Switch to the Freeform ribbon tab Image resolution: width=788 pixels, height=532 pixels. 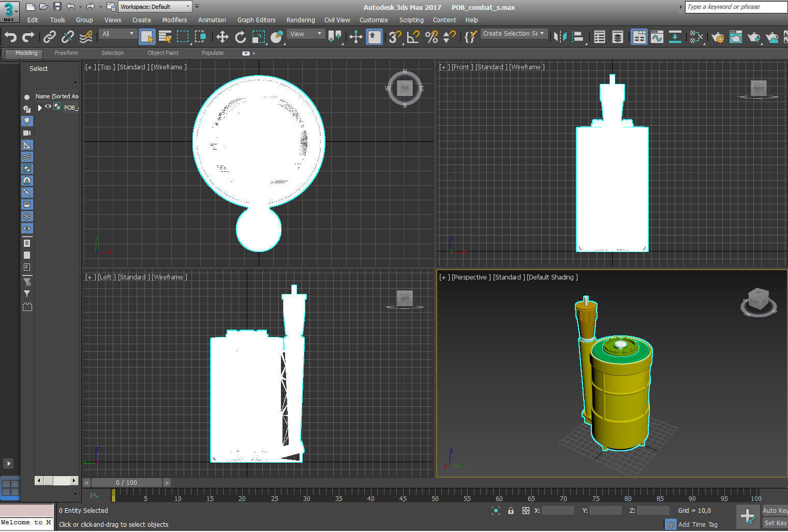(x=66, y=53)
